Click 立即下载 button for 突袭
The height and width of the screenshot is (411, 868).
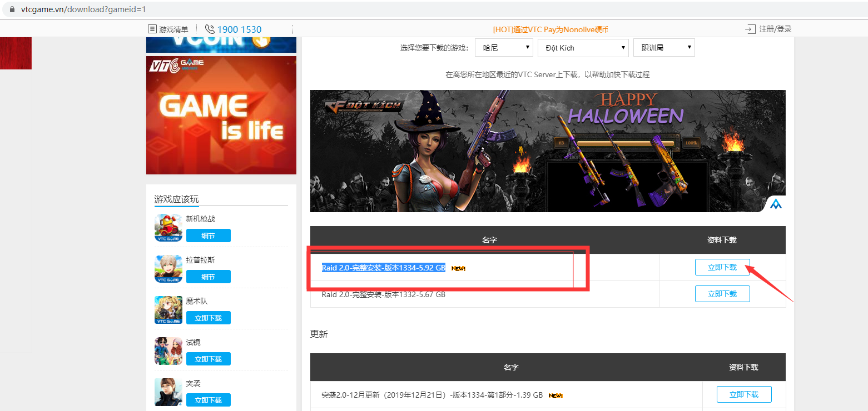(209, 400)
